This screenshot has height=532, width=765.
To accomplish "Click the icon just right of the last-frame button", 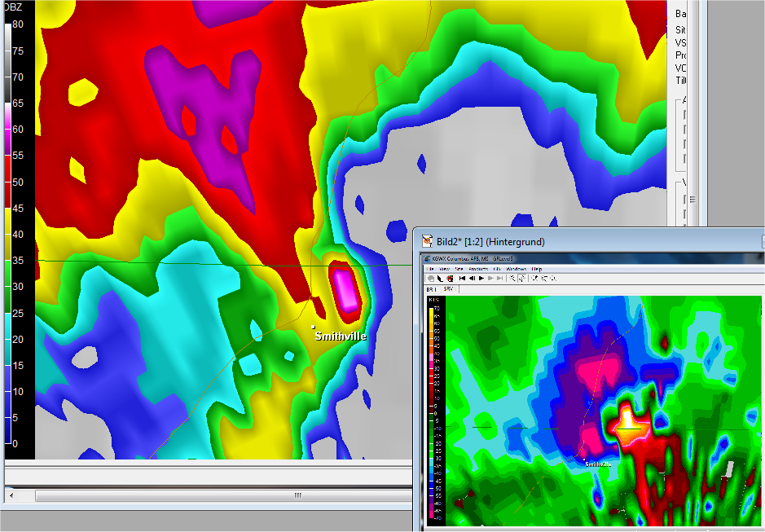I will tap(512, 278).
